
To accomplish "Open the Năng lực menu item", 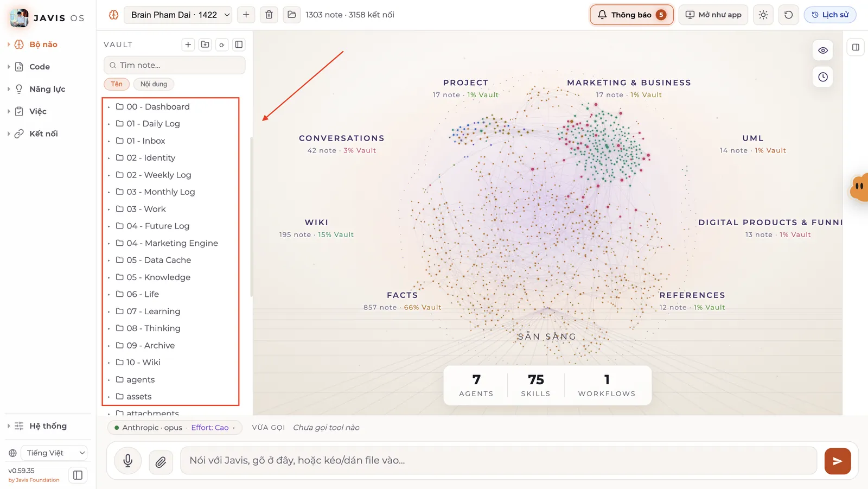I will click(47, 89).
